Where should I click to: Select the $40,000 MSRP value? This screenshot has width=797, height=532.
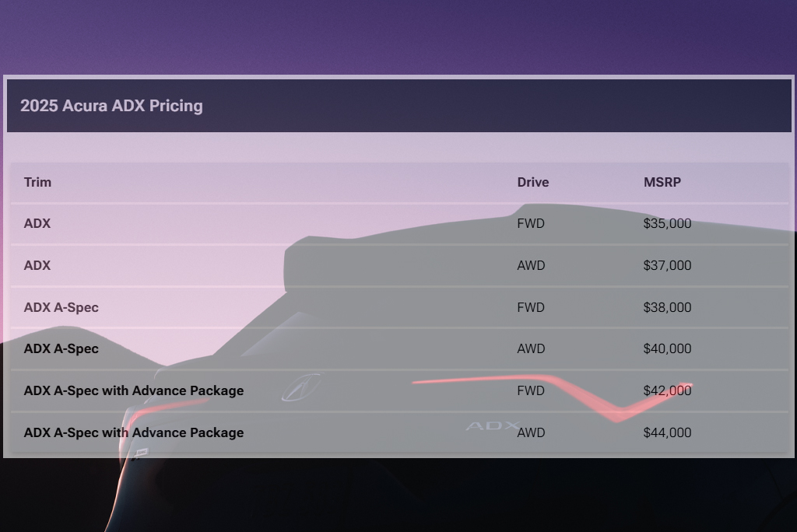coord(667,348)
